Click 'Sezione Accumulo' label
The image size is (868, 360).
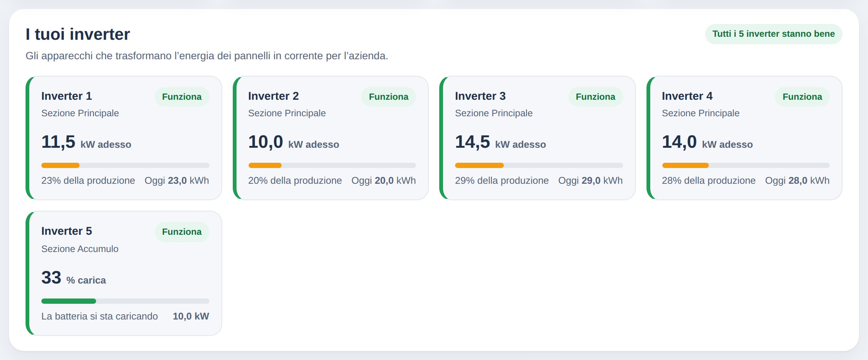coord(80,249)
